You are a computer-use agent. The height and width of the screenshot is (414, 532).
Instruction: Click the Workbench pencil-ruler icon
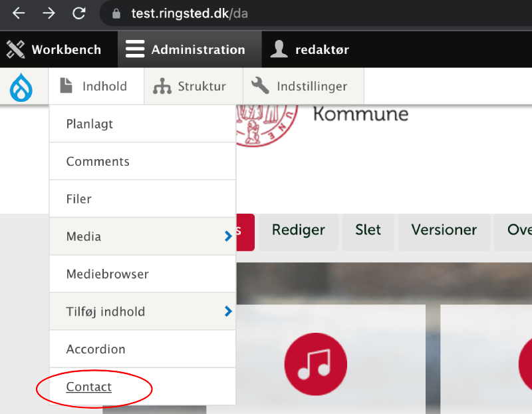[x=15, y=49]
